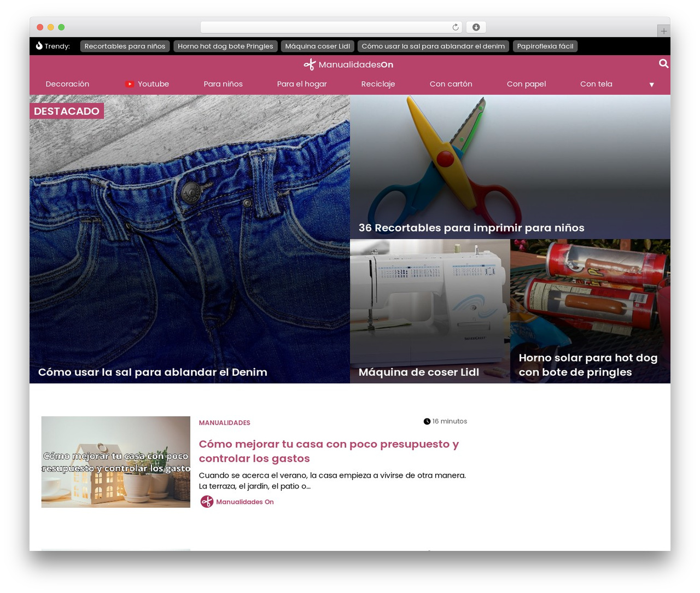Open the Con papel menu item

526,84
